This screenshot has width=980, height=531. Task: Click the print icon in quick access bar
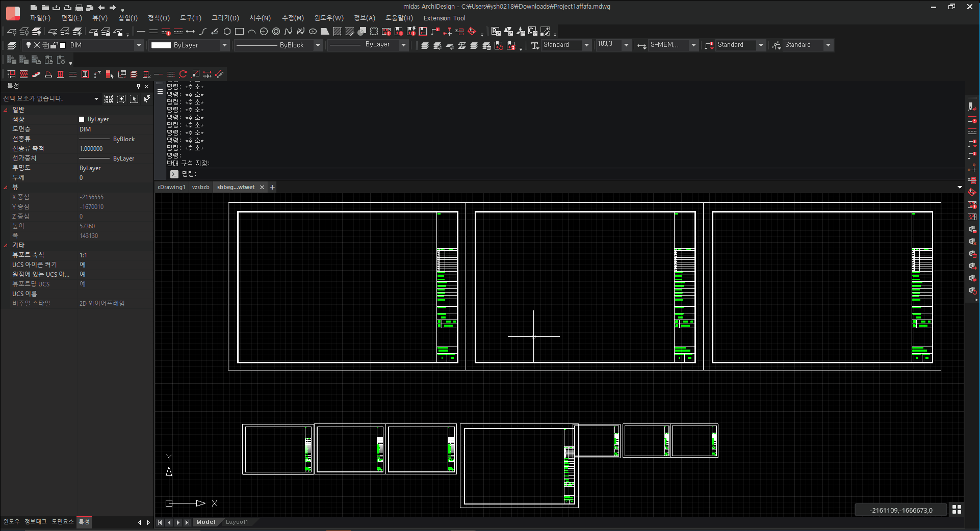pyautogui.click(x=79, y=8)
